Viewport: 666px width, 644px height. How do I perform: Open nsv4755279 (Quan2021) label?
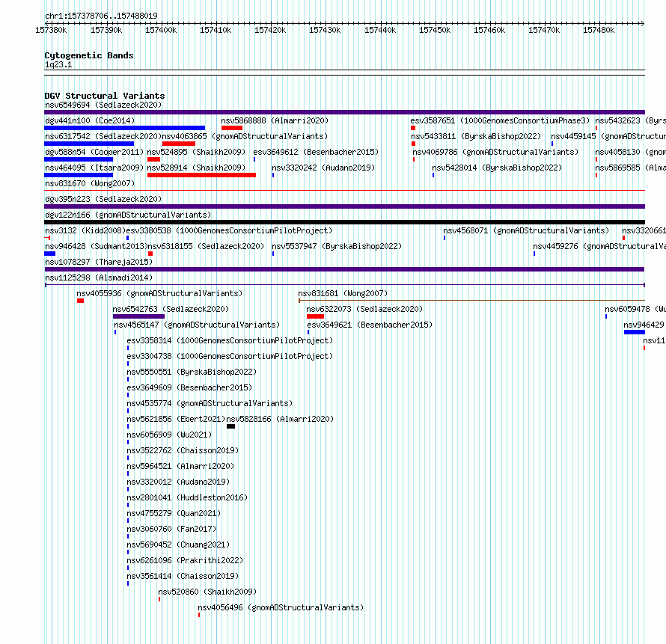click(x=174, y=513)
